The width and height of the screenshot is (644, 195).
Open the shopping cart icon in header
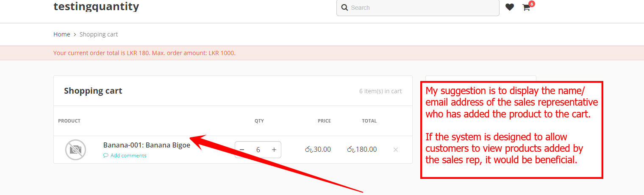click(x=526, y=8)
